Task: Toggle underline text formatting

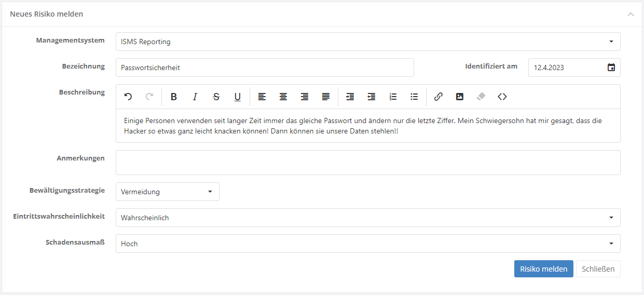Action: click(238, 97)
